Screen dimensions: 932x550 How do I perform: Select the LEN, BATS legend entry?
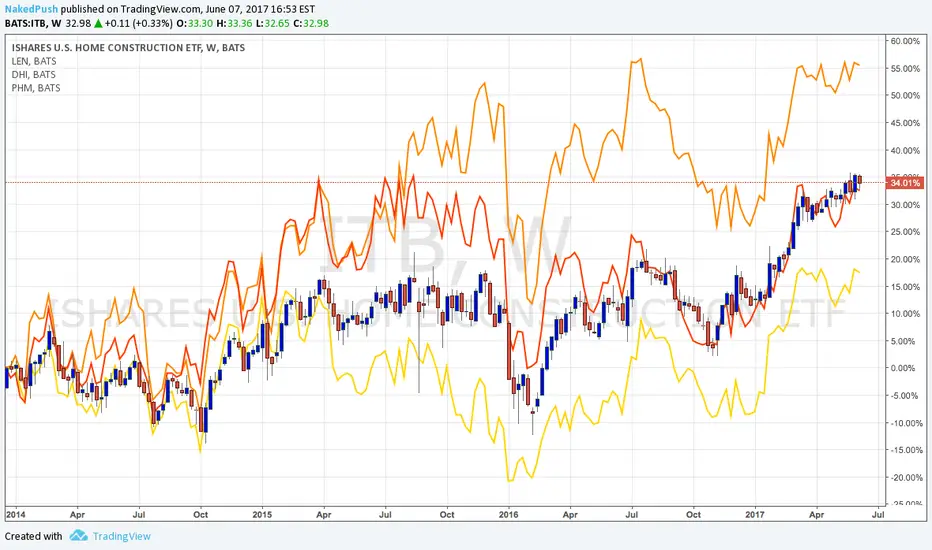pos(34,61)
